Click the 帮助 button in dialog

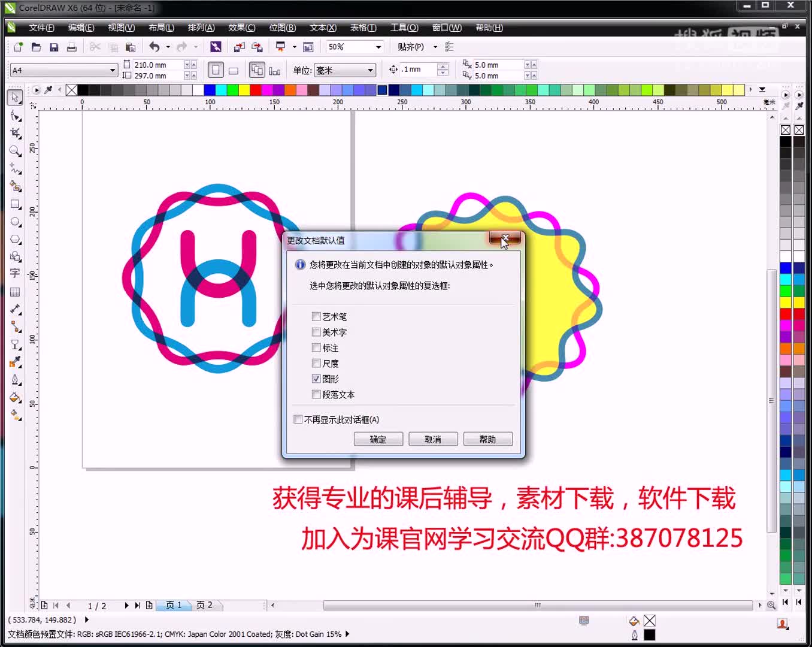point(487,439)
